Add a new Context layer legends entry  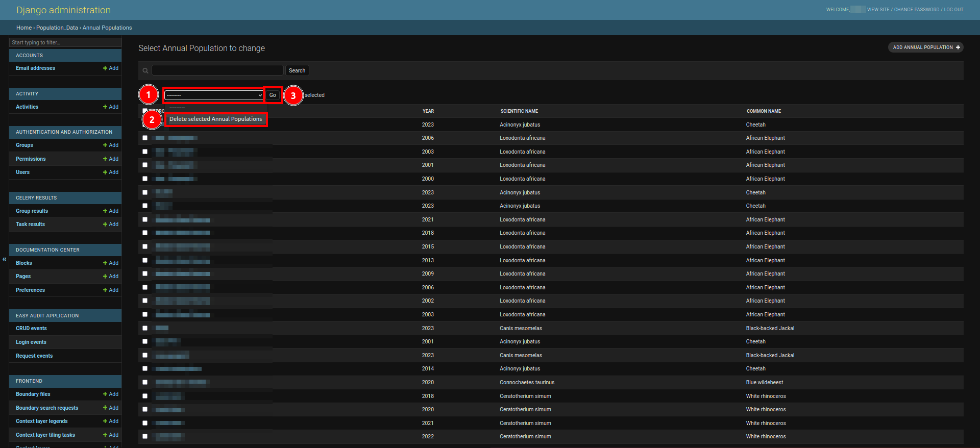click(x=111, y=421)
